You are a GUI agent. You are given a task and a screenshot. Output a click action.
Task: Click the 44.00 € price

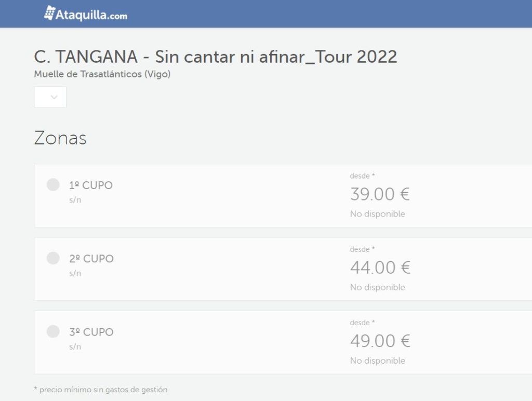[380, 268]
